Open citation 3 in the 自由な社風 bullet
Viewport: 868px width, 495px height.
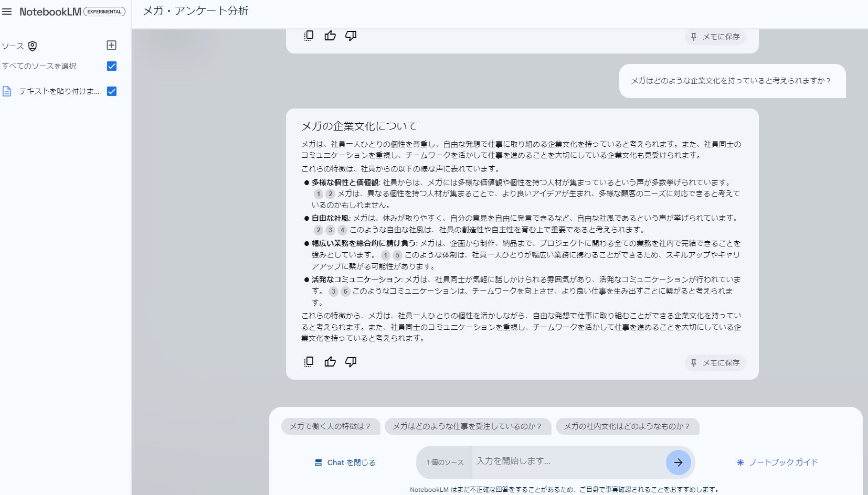click(330, 230)
